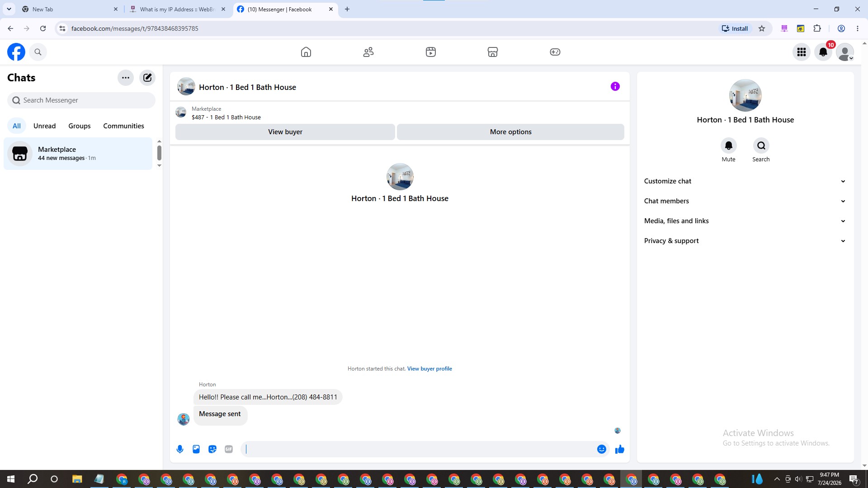Click the conversation information icon
Screen dimensions: 868x488
click(615, 86)
